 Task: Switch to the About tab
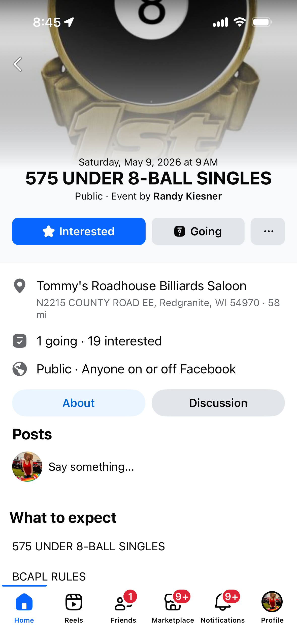click(79, 403)
